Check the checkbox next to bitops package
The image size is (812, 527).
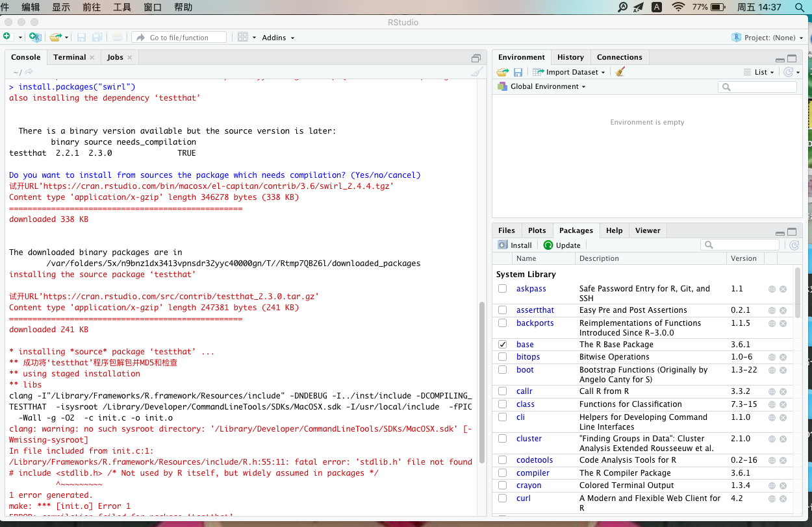click(502, 356)
